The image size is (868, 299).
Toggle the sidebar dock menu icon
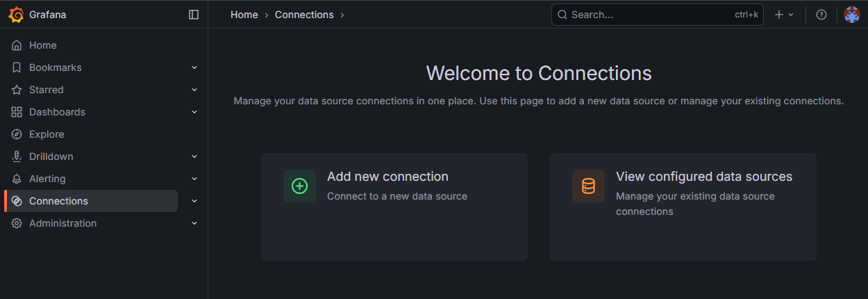194,15
